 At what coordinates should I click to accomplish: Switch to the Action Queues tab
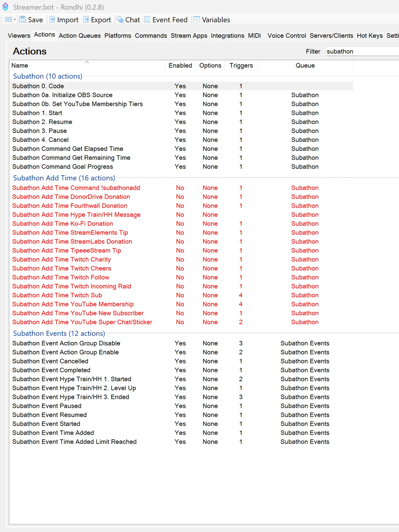[80, 36]
